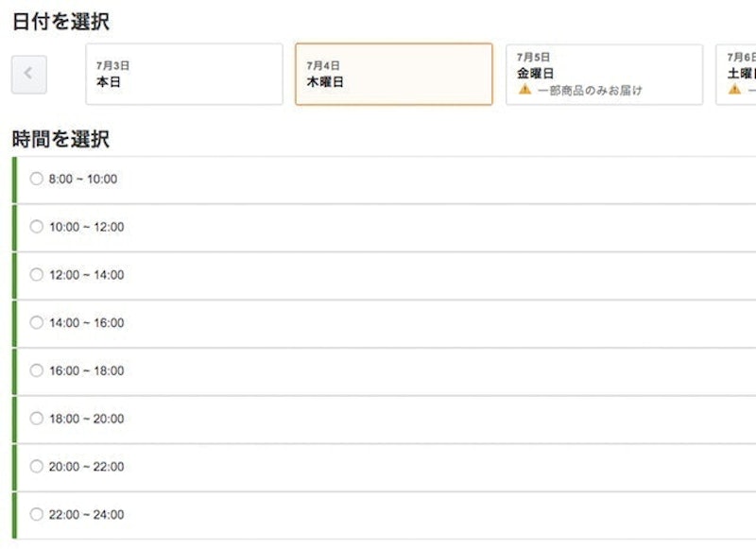Click the 12:00 ~ 14:00 time label text
Image resolution: width=756 pixels, height=549 pixels.
[x=86, y=275]
